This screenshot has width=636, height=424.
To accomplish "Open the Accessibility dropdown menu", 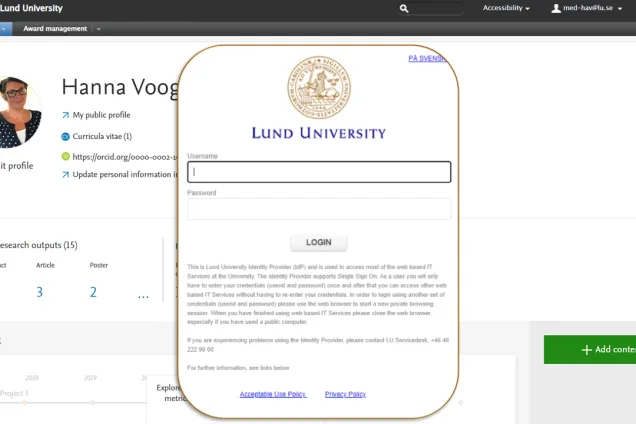I will click(506, 8).
